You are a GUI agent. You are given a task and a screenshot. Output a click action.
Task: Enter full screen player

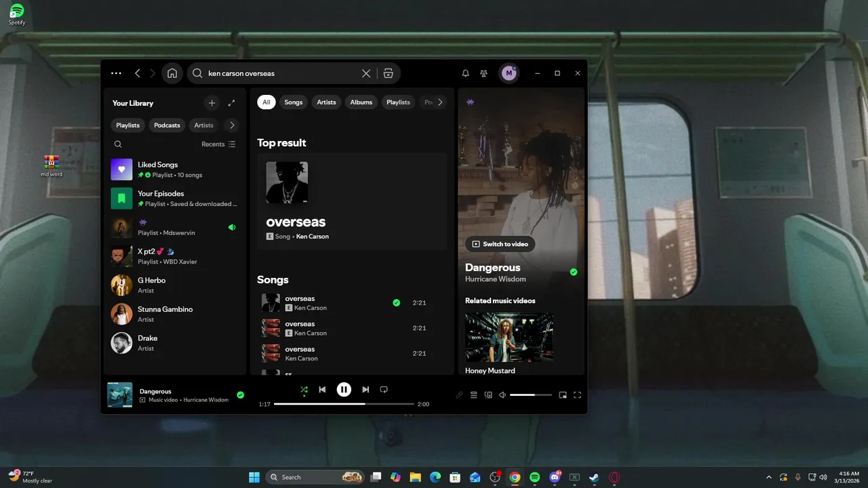[x=578, y=395]
